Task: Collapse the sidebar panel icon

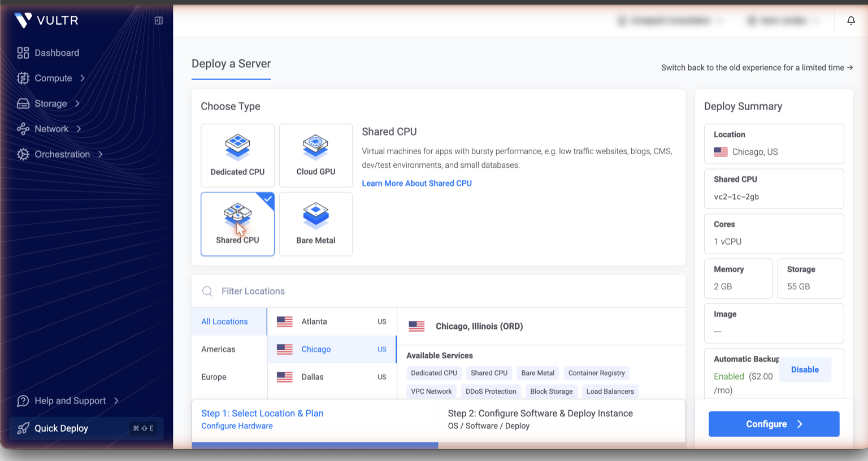Action: point(159,20)
